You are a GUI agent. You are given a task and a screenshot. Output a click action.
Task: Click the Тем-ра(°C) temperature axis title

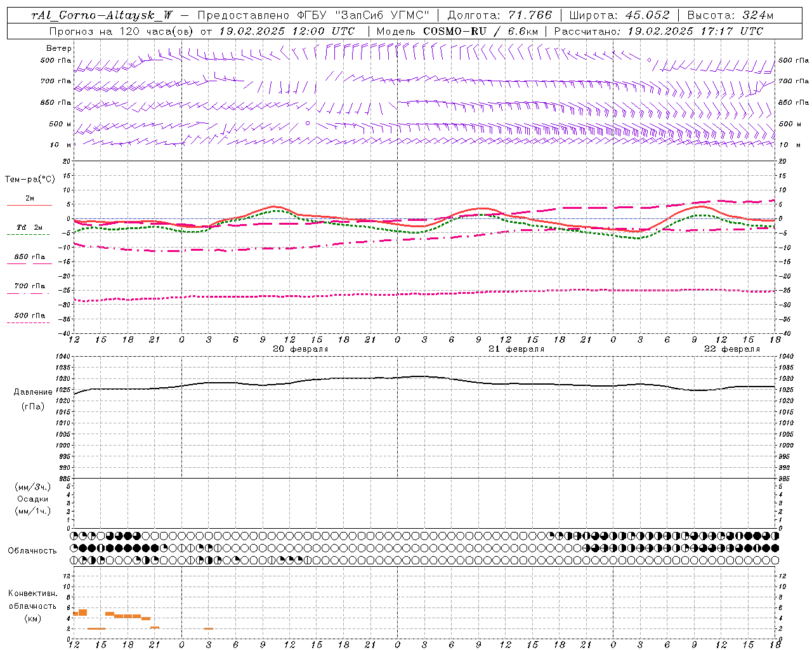pos(30,180)
